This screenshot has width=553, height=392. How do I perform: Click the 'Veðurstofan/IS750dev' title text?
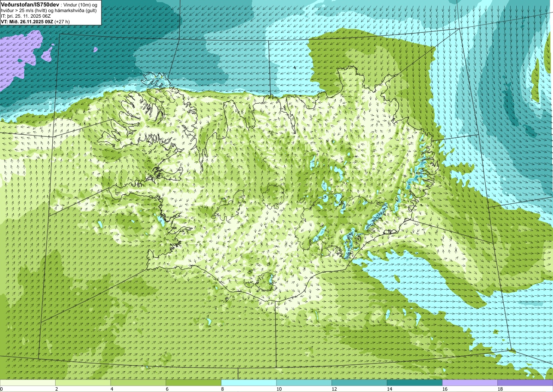point(30,4)
